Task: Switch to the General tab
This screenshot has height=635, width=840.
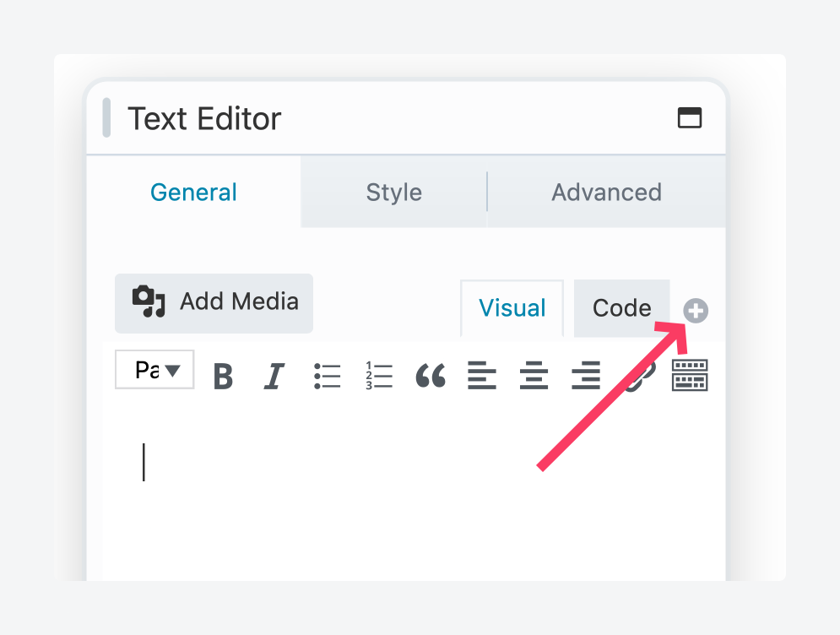Action: [193, 192]
